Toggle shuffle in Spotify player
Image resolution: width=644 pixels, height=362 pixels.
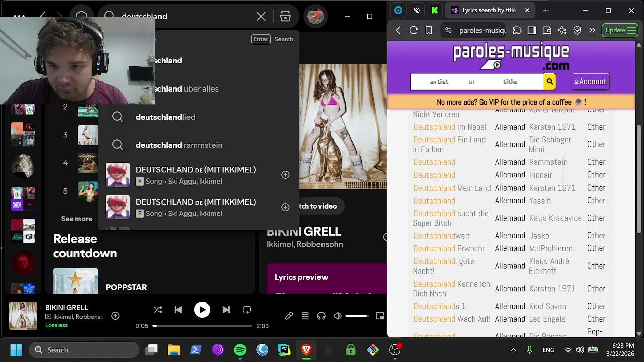click(157, 310)
